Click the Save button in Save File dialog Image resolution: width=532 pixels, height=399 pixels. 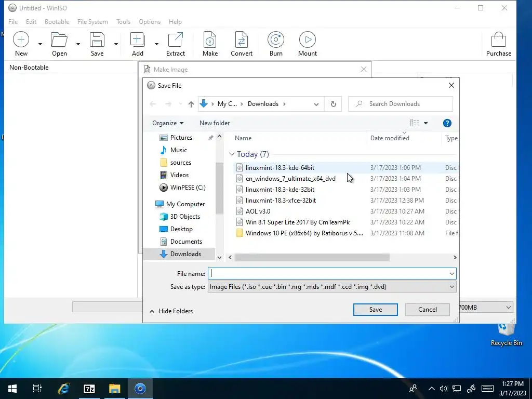(x=375, y=310)
